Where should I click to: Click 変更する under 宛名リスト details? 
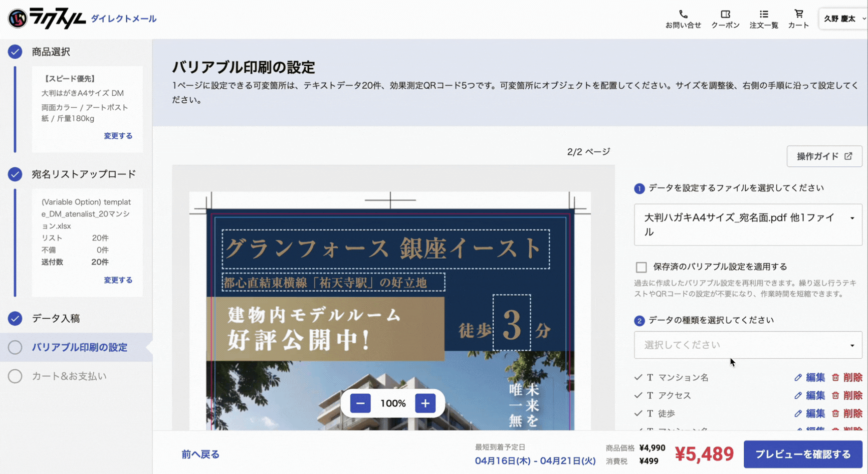click(x=118, y=280)
